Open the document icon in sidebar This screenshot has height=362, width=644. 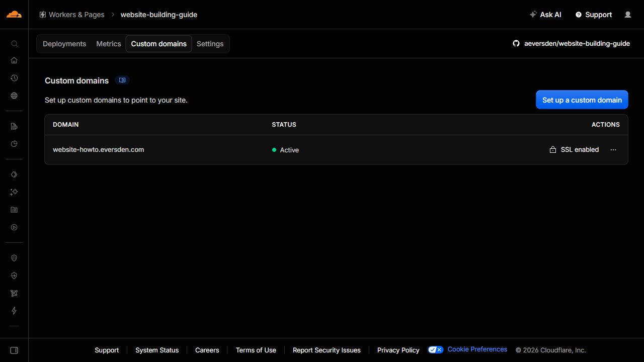(x=14, y=126)
